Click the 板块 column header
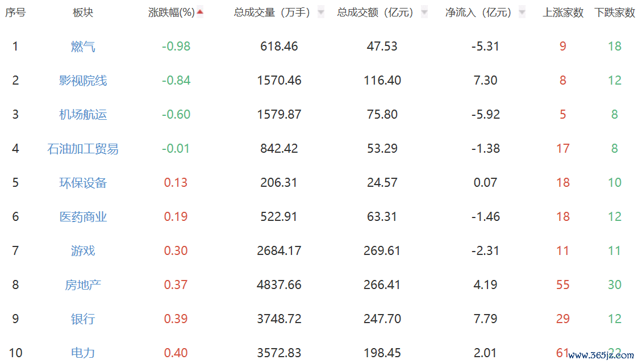The width and height of the screenshot is (638, 364). pos(83,12)
